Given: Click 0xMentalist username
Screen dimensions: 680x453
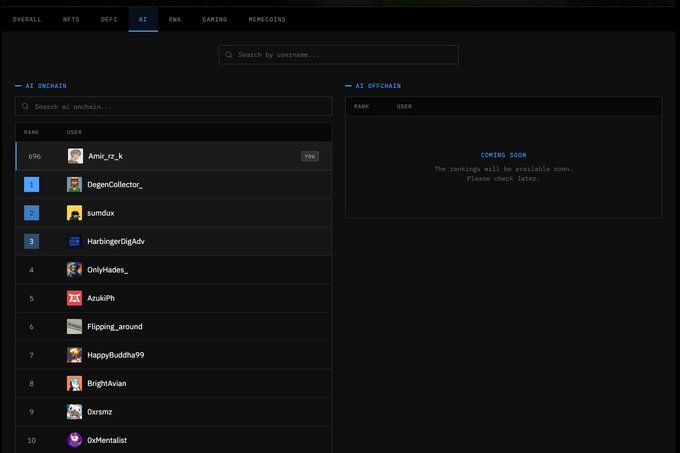Looking at the screenshot, I should (107, 440).
